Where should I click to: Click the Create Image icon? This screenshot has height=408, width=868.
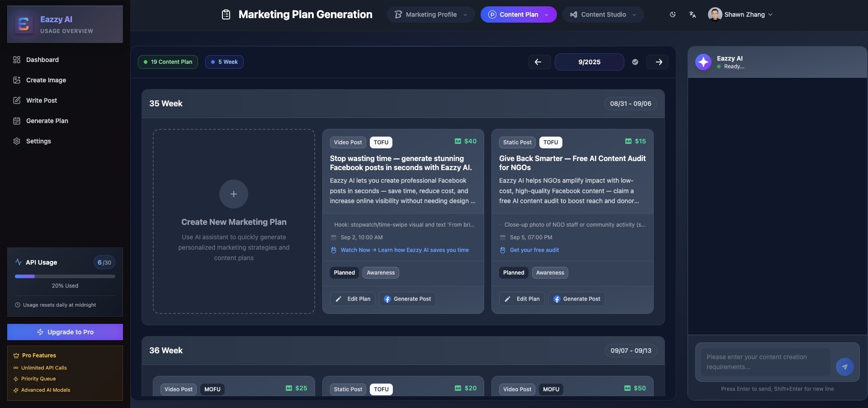[17, 80]
